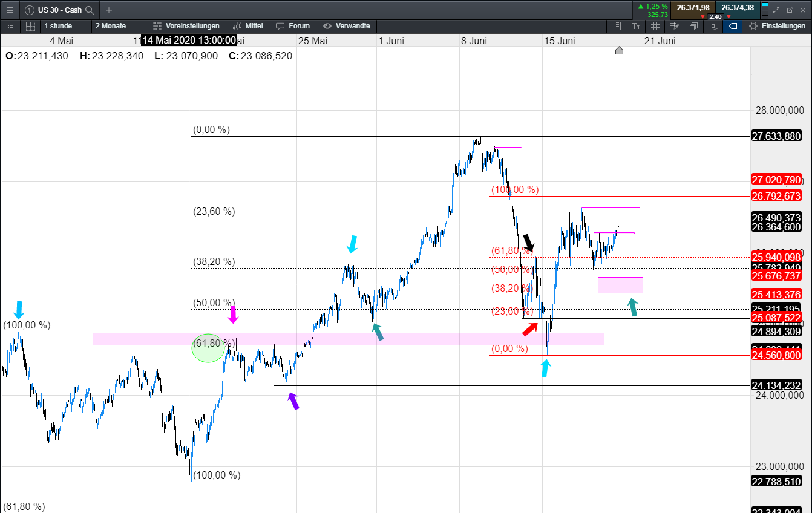Viewport: 812px width, 513px height.
Task: Click the sell price 26.371,98
Action: pyautogui.click(x=693, y=8)
